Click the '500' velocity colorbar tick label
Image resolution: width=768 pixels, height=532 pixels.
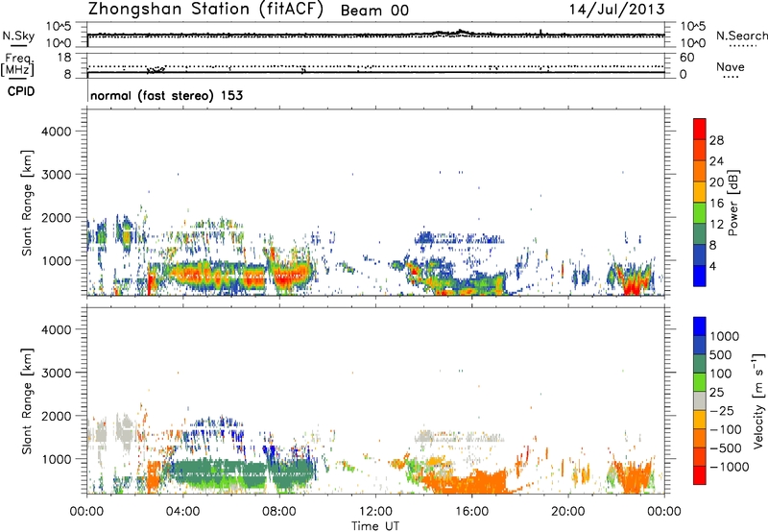click(721, 355)
